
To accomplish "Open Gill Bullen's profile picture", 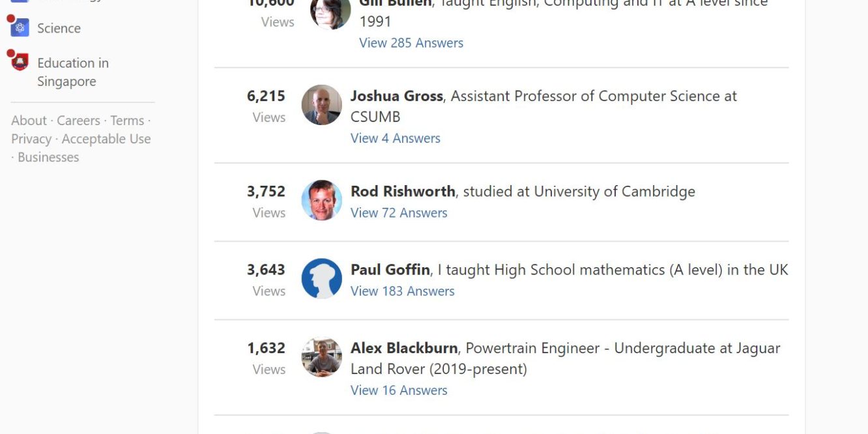I will 330,14.
